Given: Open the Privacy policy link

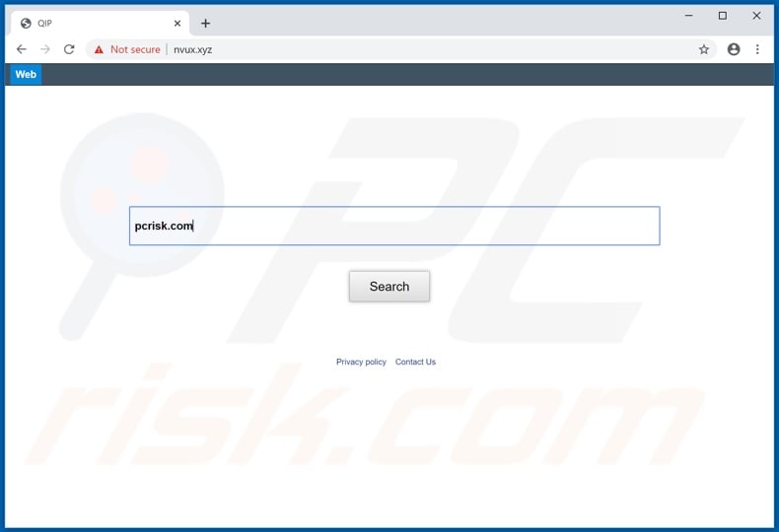Looking at the screenshot, I should pyautogui.click(x=361, y=362).
